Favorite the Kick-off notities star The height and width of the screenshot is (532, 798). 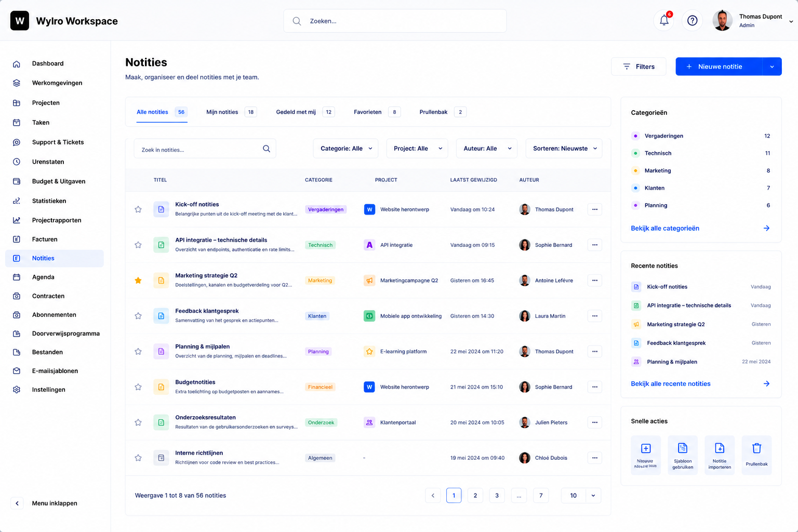(138, 209)
